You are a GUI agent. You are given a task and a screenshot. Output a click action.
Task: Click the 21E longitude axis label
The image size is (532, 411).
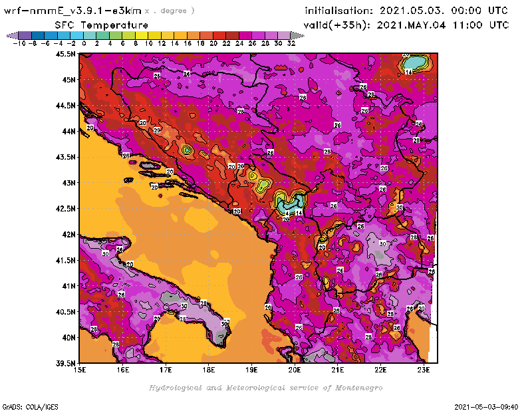[x=338, y=370]
